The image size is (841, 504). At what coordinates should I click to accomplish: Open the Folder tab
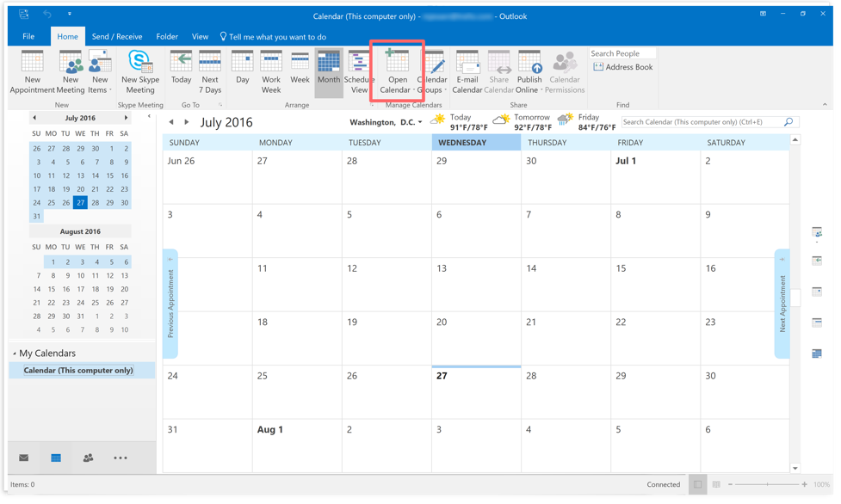pos(167,36)
